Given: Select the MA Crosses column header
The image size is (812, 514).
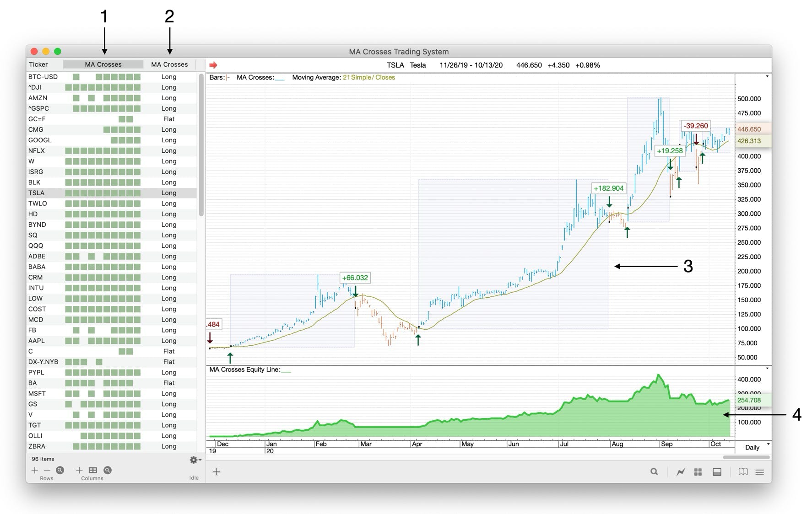Looking at the screenshot, I should point(103,64).
